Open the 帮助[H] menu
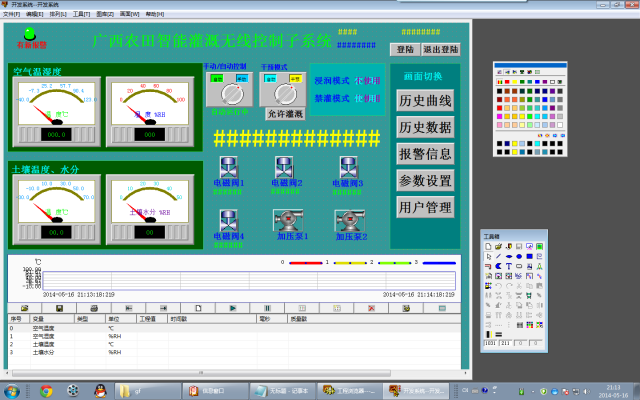 click(155, 14)
